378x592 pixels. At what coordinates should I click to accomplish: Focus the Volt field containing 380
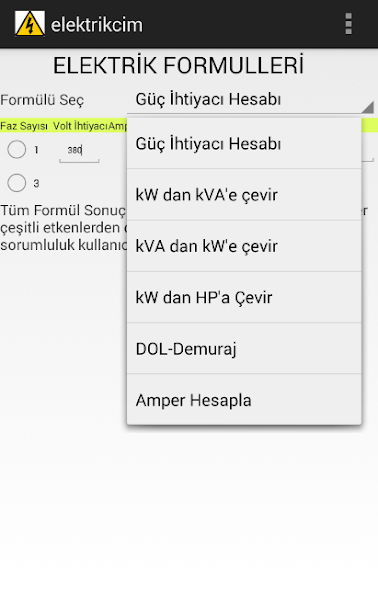pos(79,151)
